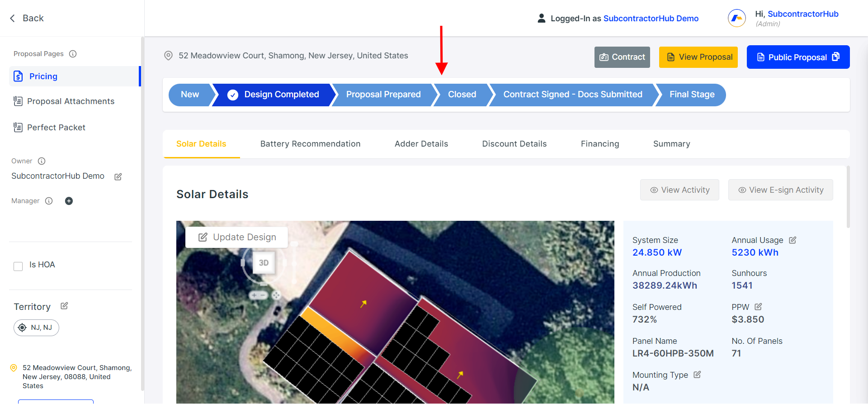Screen dimensions: 868x404
Task: Click Update Design on the solar map
Action: coord(236,237)
